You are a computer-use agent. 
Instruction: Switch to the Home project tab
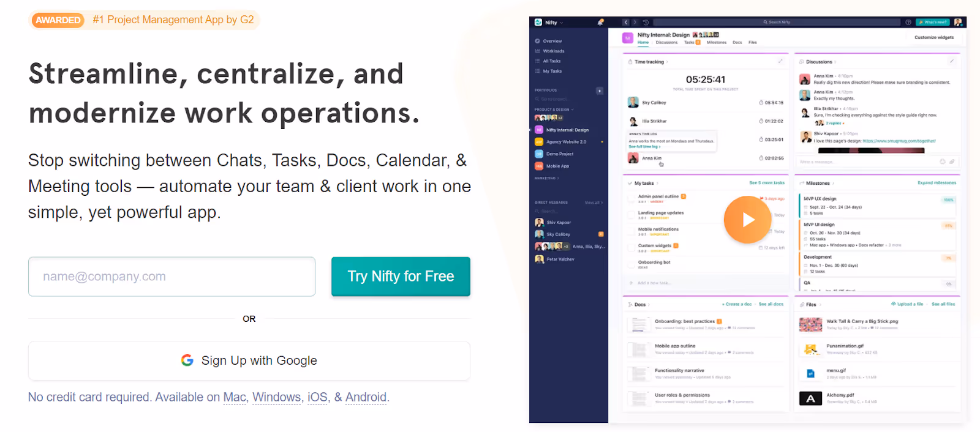[x=643, y=42]
